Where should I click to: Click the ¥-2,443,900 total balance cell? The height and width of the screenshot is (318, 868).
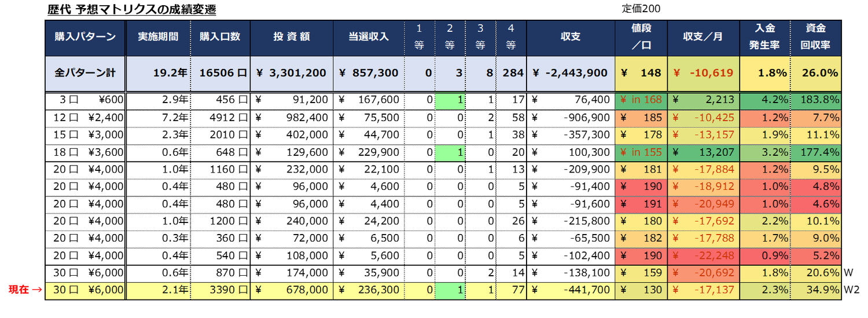pyautogui.click(x=571, y=73)
